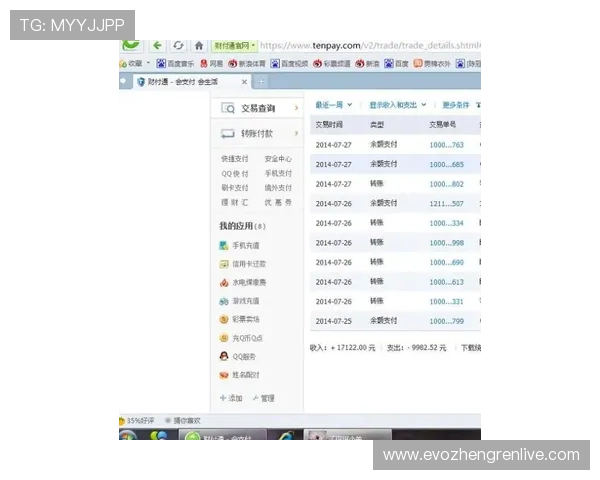The height and width of the screenshot is (480, 600).
Task: Open the 游戏充值 app
Action: tap(239, 301)
